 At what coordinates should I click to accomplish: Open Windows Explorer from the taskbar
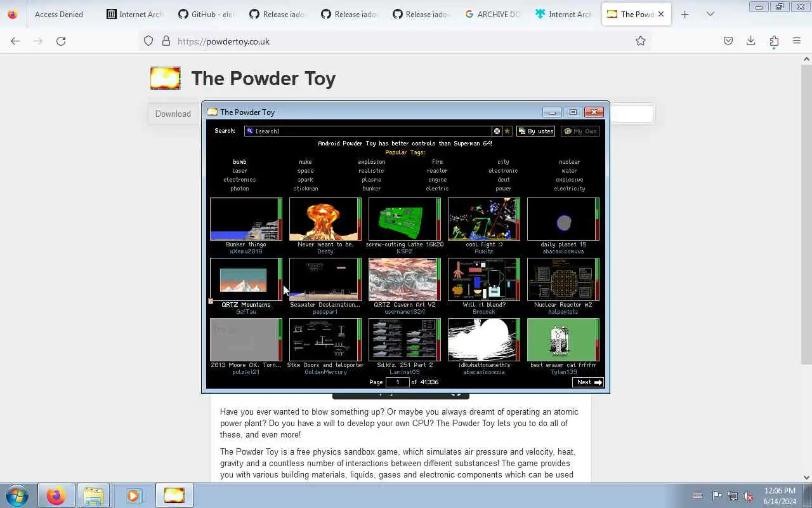coord(93,495)
